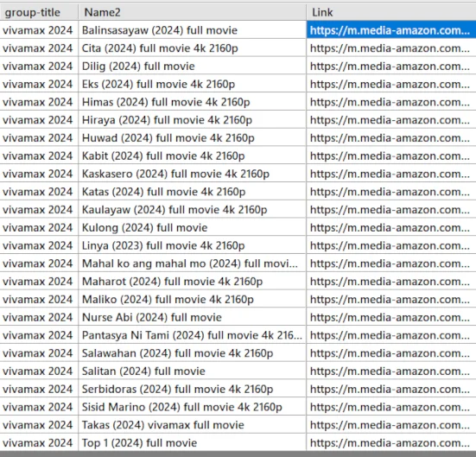Select the Pantasya Ni Tami name cell
Screen dimensions: 476x457
point(192,334)
